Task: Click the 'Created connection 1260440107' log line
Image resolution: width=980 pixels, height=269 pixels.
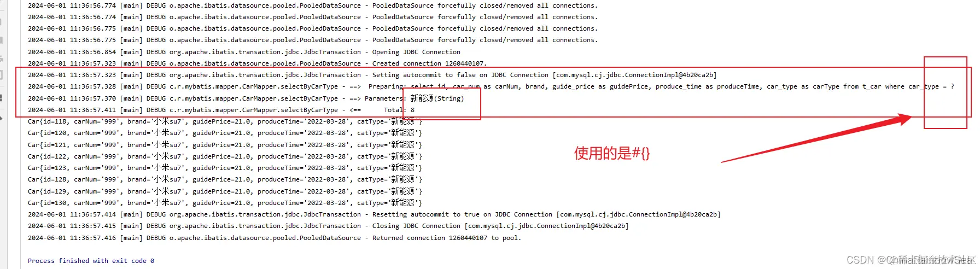Action: (x=257, y=63)
